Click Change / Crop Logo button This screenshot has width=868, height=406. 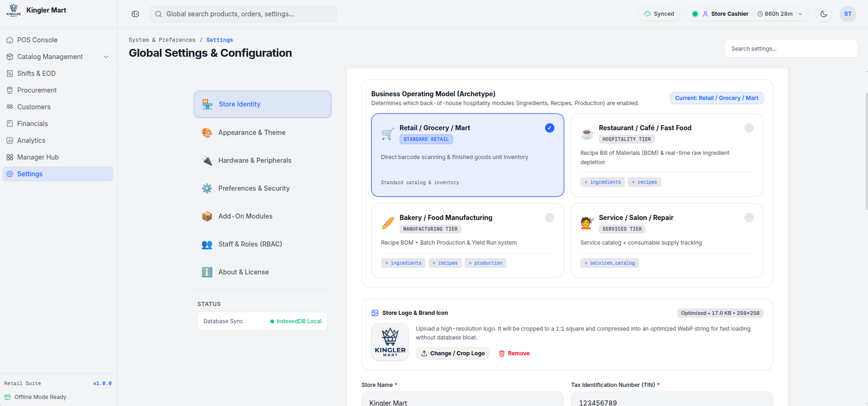[453, 353]
